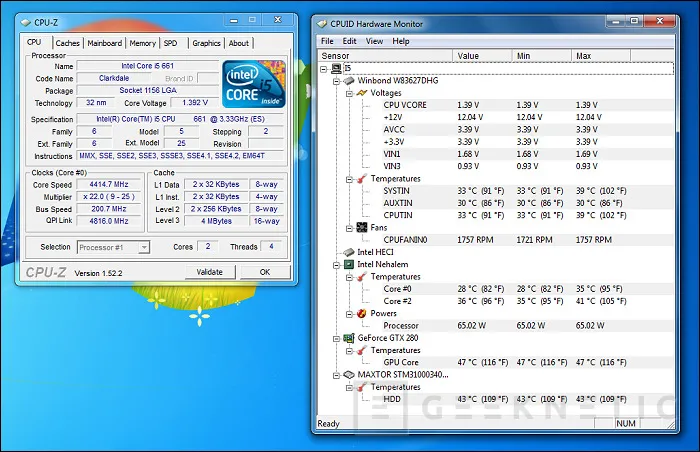Open the View menu in Hardware Monitor
The width and height of the screenshot is (700, 452).
click(375, 41)
